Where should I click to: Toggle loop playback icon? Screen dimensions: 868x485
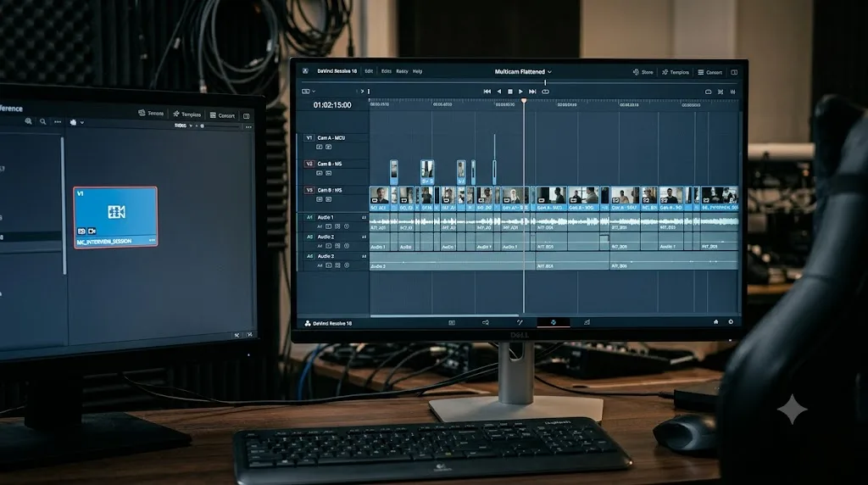pyautogui.click(x=545, y=92)
